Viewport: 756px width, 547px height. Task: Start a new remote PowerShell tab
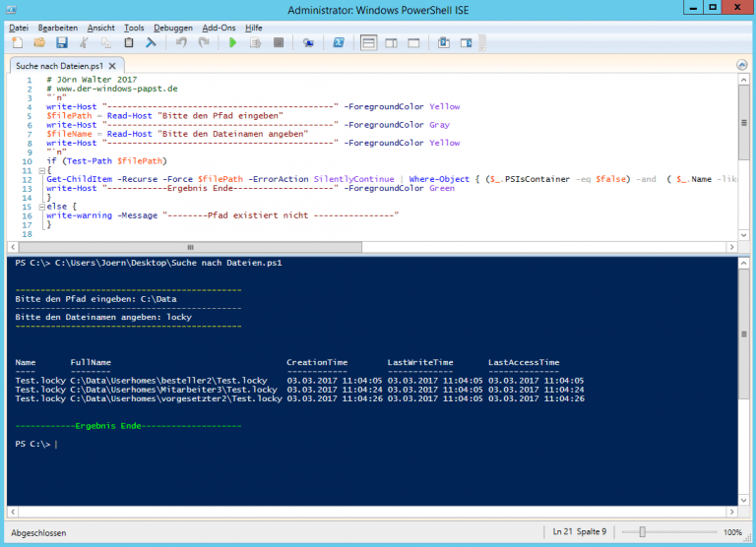[308, 43]
